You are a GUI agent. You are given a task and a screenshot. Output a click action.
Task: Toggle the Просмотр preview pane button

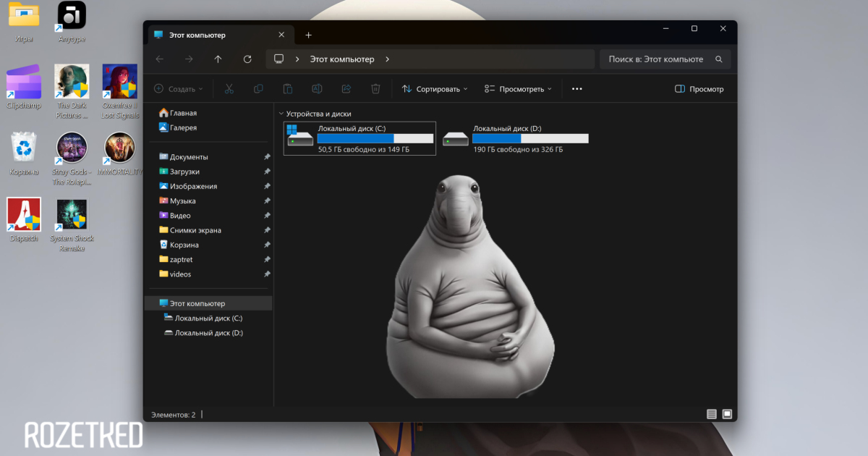coord(699,89)
